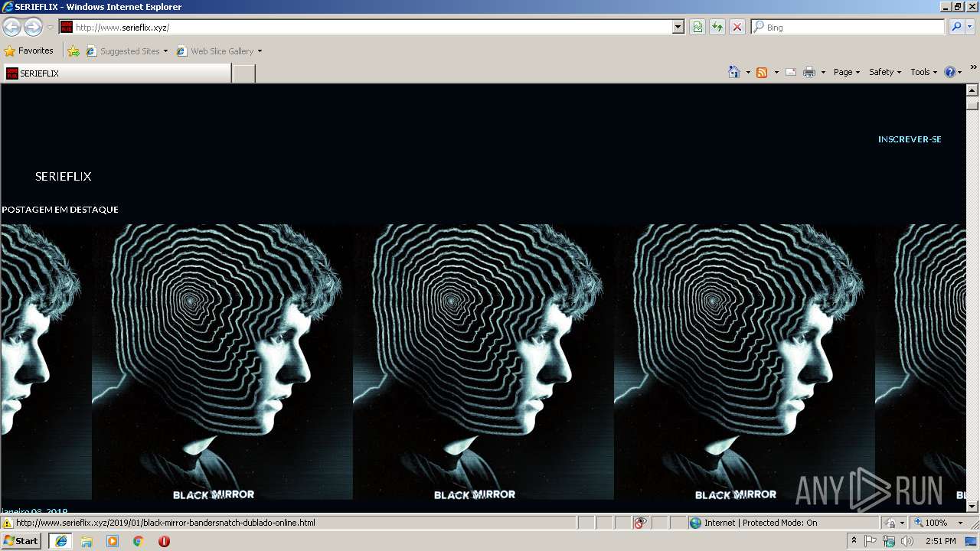Click the vertical scrollbar thumb

point(972,104)
